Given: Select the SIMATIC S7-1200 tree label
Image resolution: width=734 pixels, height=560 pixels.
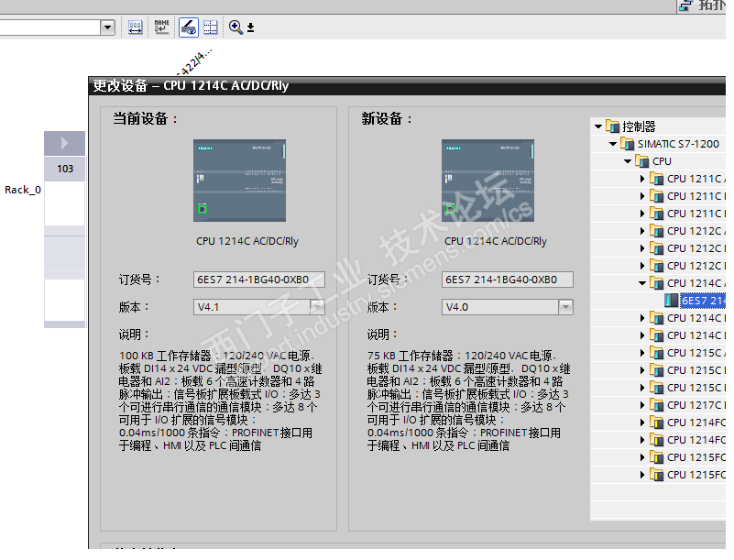Looking at the screenshot, I should click(678, 144).
